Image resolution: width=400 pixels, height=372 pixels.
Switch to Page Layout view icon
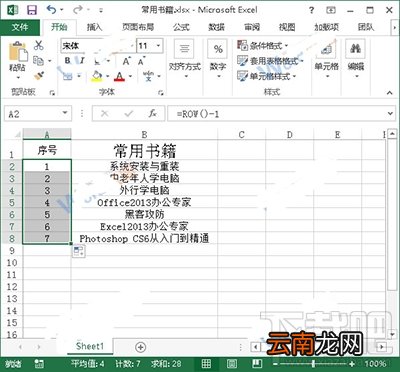[x=232, y=364]
